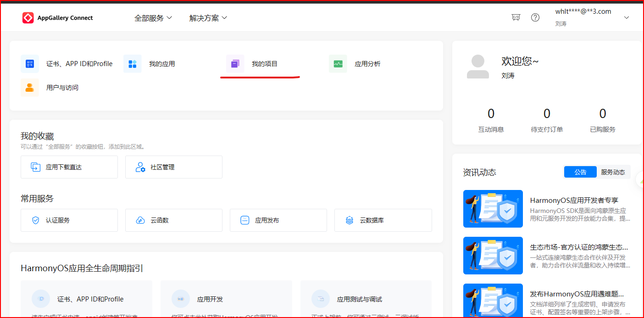Click the help question mark icon

(x=535, y=17)
